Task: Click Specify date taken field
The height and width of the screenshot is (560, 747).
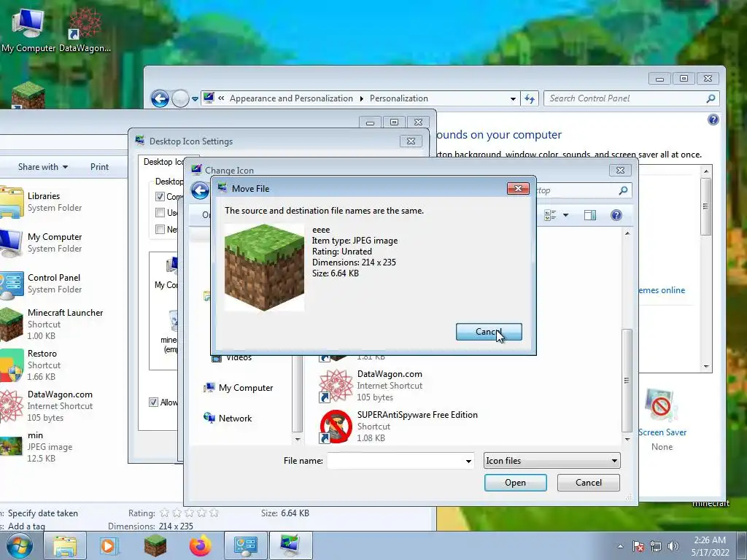Action: [43, 513]
